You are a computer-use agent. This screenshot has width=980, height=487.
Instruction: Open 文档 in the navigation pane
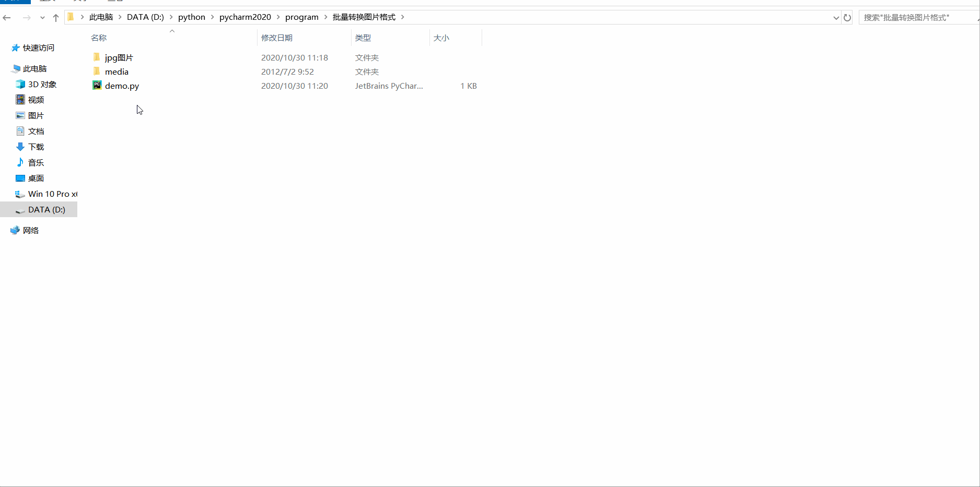pyautogui.click(x=36, y=131)
